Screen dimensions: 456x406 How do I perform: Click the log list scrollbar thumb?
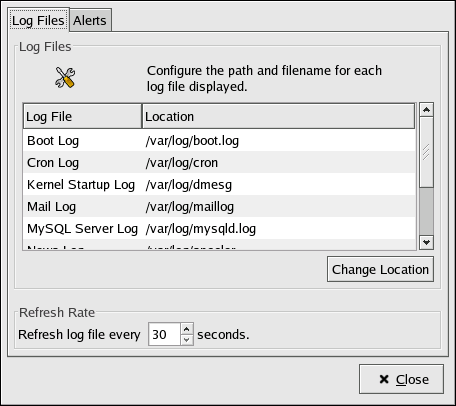pos(426,152)
